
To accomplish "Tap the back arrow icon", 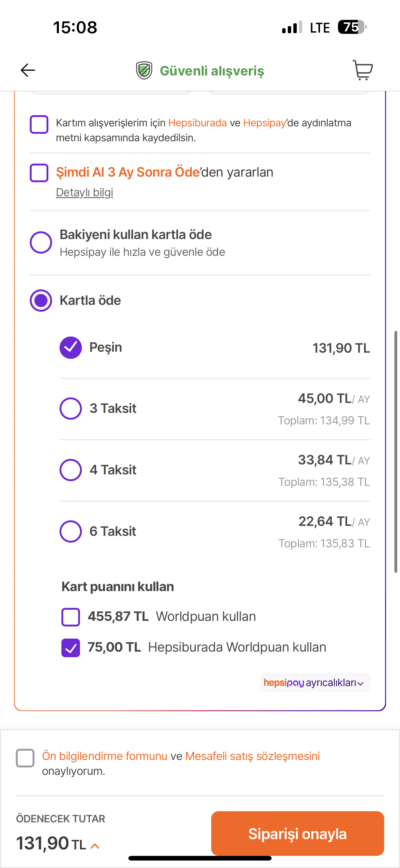I will coord(28,70).
